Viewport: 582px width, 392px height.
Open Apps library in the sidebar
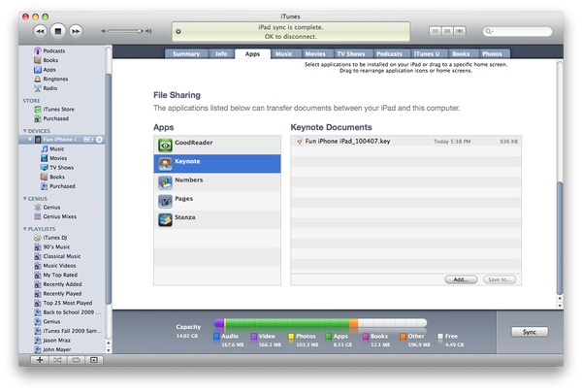[x=49, y=70]
